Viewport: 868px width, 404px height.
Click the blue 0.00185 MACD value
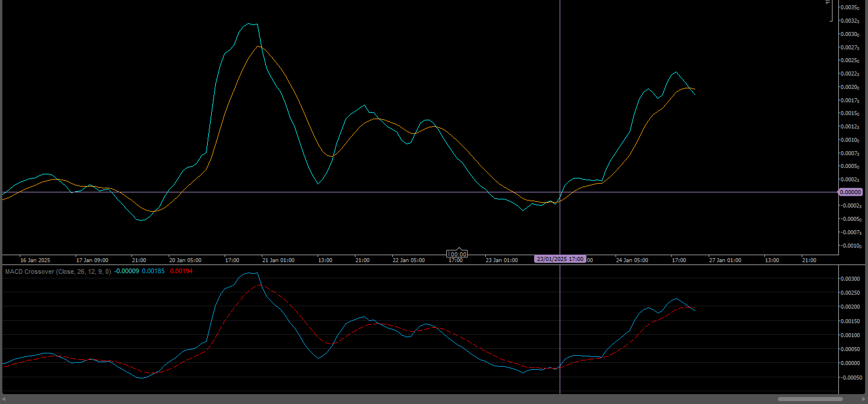coord(153,271)
